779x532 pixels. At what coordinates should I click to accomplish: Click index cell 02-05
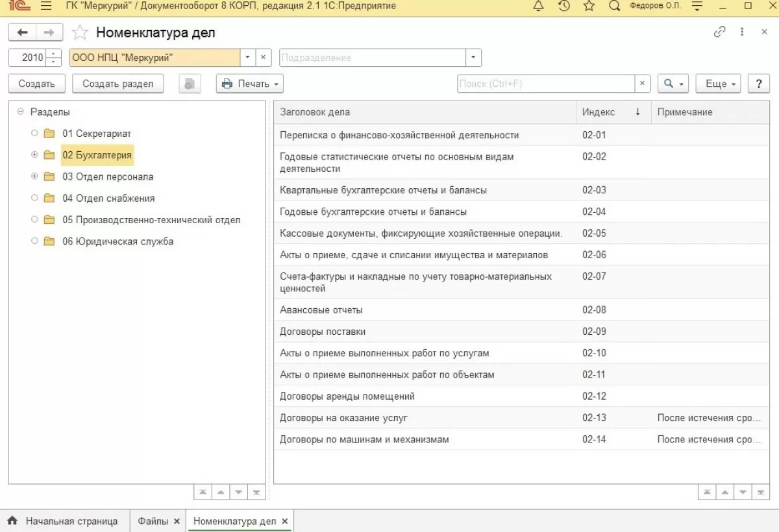point(613,233)
